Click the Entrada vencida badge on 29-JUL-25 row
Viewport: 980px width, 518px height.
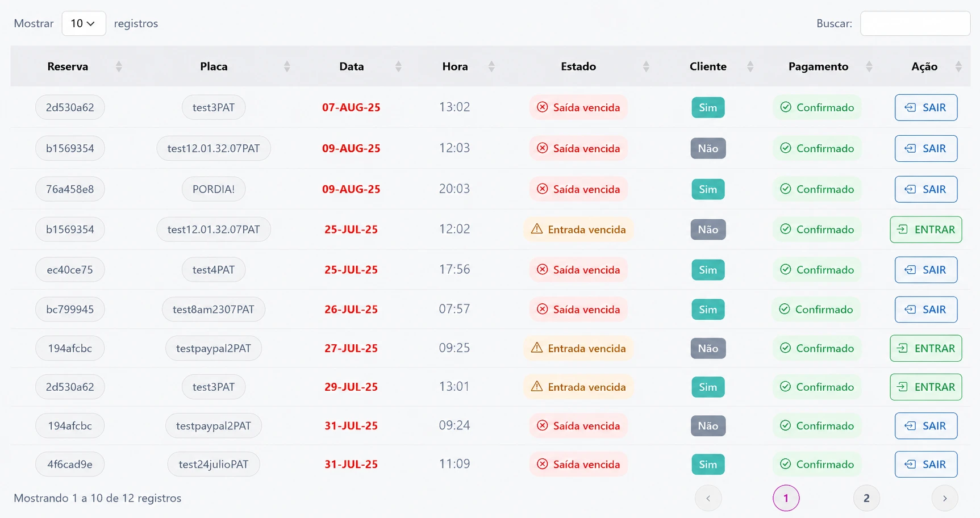point(578,387)
